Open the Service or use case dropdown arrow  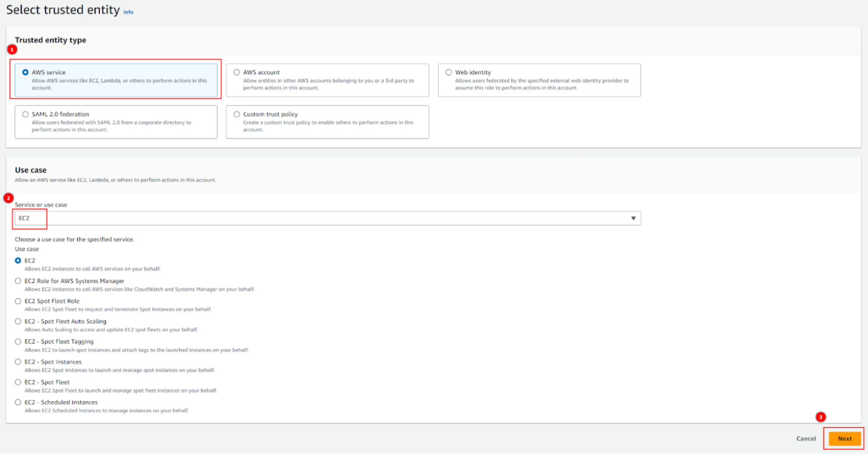(x=633, y=218)
